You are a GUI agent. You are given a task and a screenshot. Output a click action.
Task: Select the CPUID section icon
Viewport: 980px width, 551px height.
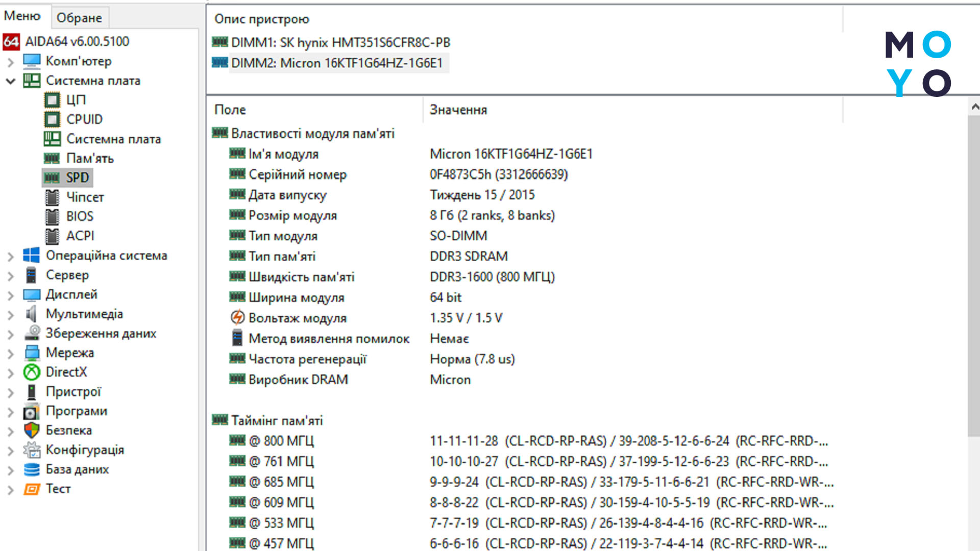(x=54, y=119)
